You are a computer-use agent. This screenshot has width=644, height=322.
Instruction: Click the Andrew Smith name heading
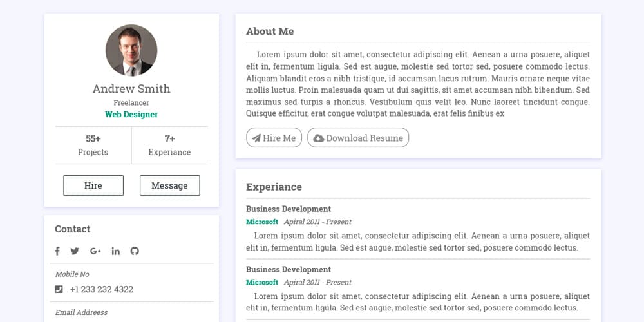pyautogui.click(x=131, y=89)
